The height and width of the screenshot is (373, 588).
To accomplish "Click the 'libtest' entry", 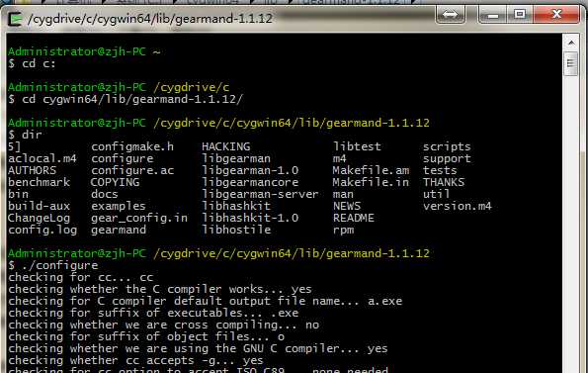I will coord(357,146).
